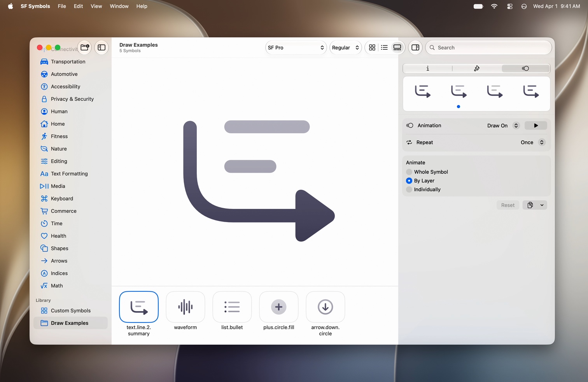Select the Indices category
This screenshot has width=588, height=382.
click(70, 273)
